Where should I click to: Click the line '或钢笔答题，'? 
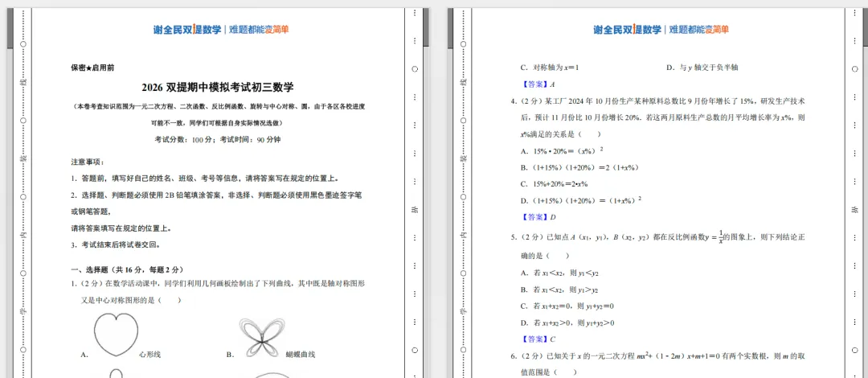pyautogui.click(x=91, y=212)
